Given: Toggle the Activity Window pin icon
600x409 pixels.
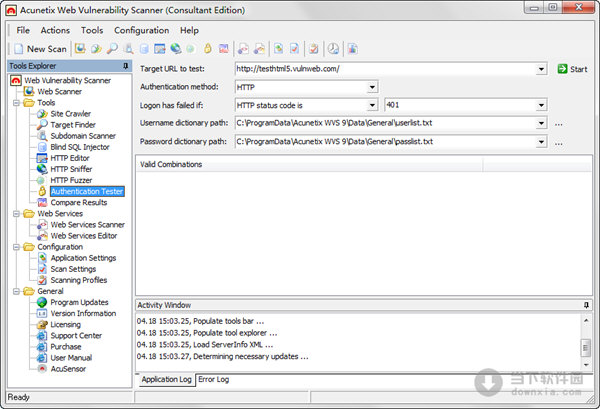Looking at the screenshot, I should click(586, 305).
